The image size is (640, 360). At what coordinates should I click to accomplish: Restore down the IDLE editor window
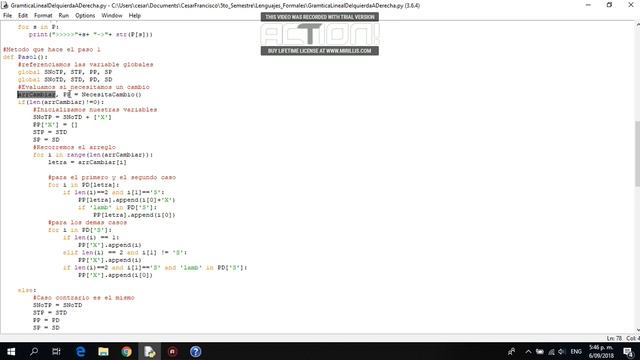[609, 5]
